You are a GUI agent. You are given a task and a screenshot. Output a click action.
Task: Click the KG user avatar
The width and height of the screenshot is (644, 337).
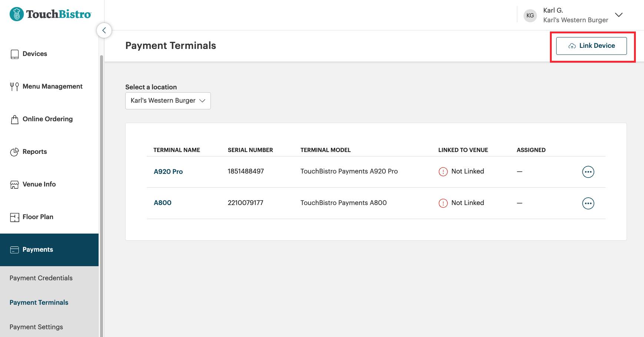coord(530,16)
